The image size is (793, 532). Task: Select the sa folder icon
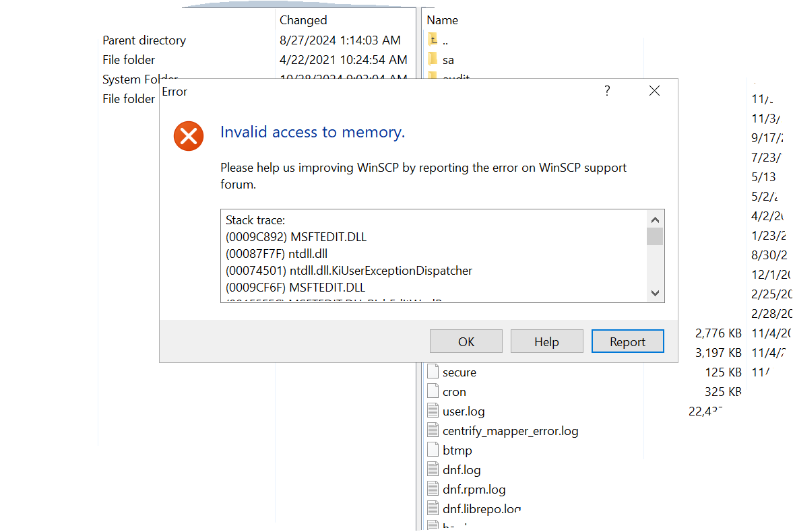coord(433,59)
